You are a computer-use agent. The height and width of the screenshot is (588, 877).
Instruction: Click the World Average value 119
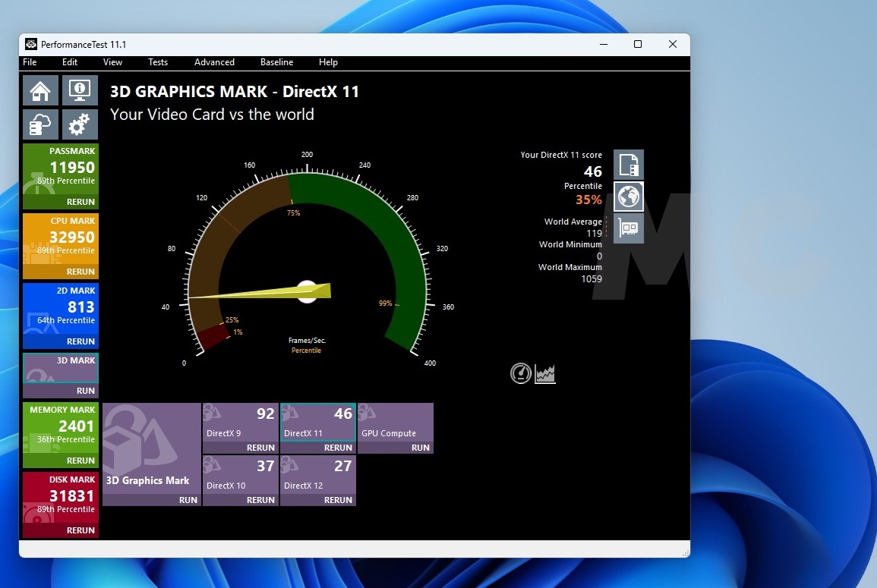(x=594, y=233)
